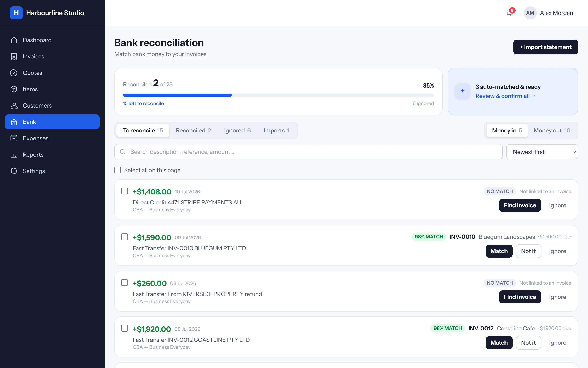Click the NO MATCH badge for Riverside refund

(500, 283)
